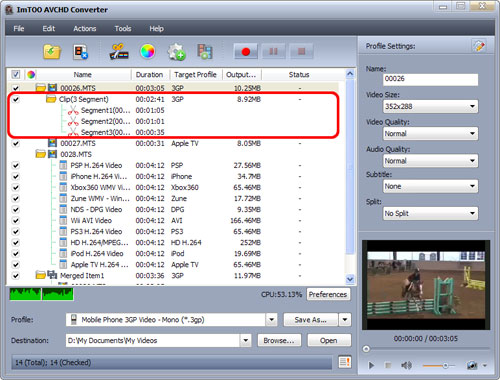Click the Save As... button
500x380 pixels.
(x=311, y=320)
